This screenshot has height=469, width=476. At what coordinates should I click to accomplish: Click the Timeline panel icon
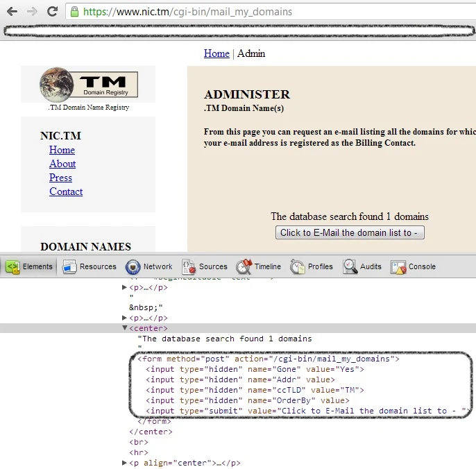tap(244, 266)
